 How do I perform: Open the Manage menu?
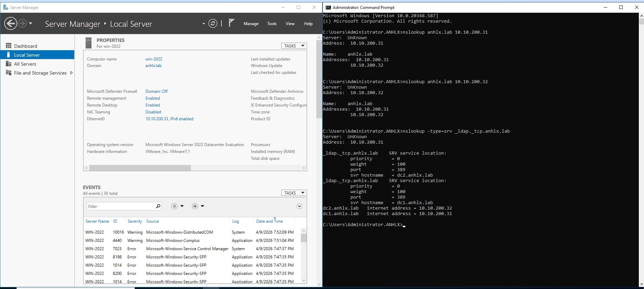click(x=251, y=24)
